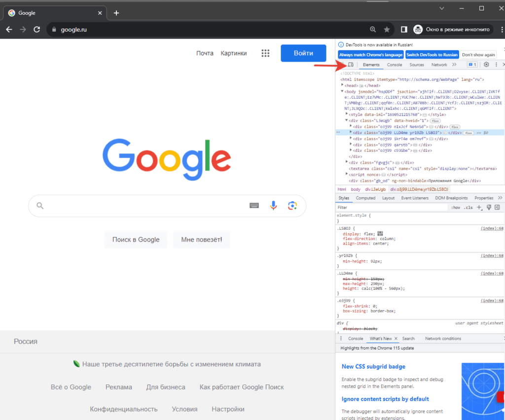
Task: Switch to the Sources panel tab
Action: [x=416, y=65]
